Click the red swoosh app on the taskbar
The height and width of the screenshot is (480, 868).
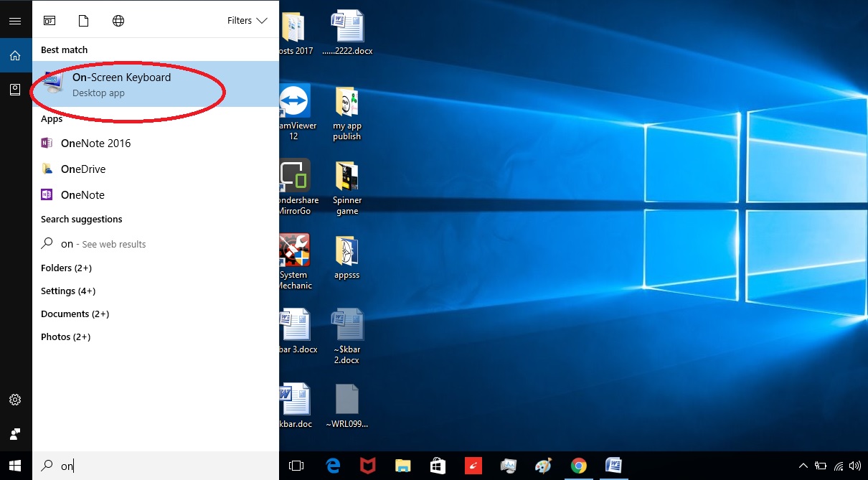(473, 466)
